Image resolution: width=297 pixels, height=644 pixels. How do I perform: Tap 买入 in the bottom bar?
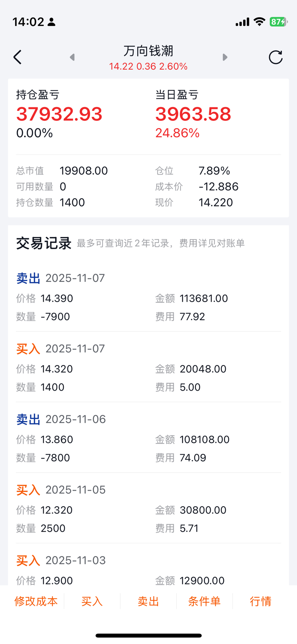pyautogui.click(x=92, y=601)
